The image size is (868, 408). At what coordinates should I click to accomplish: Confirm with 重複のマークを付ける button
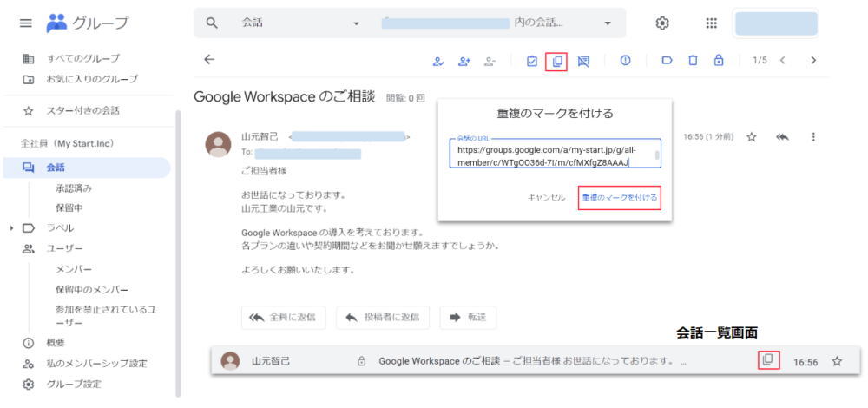[620, 198]
